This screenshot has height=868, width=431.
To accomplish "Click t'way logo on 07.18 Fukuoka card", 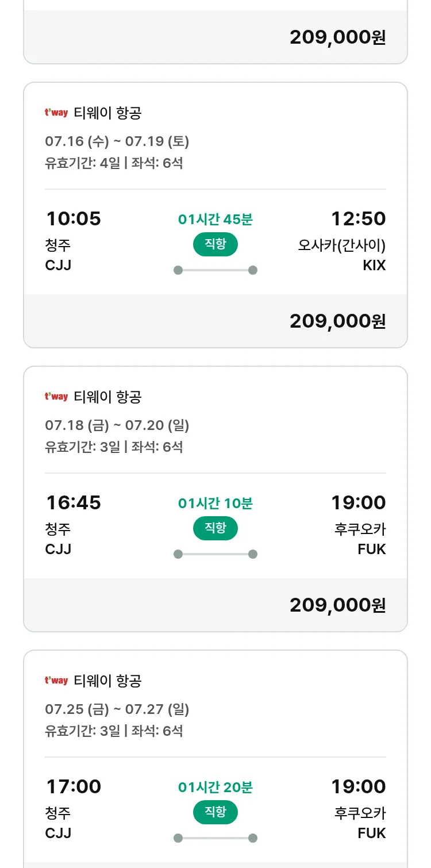I will coord(56,397).
